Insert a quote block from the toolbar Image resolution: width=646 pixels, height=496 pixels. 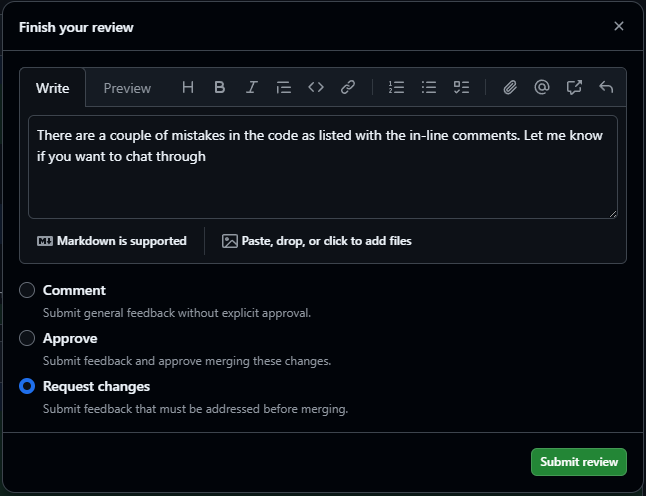[x=284, y=88]
